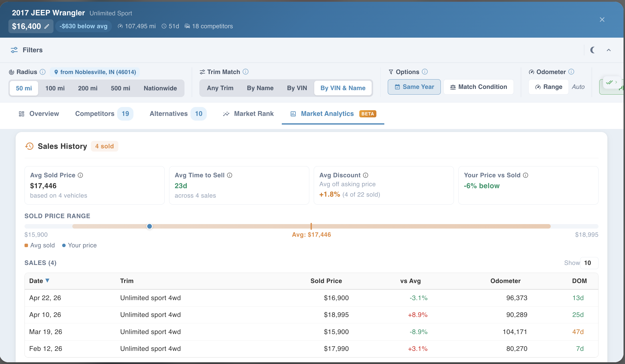Choose By Name trim match
This screenshot has width=625, height=364.
[x=260, y=88]
